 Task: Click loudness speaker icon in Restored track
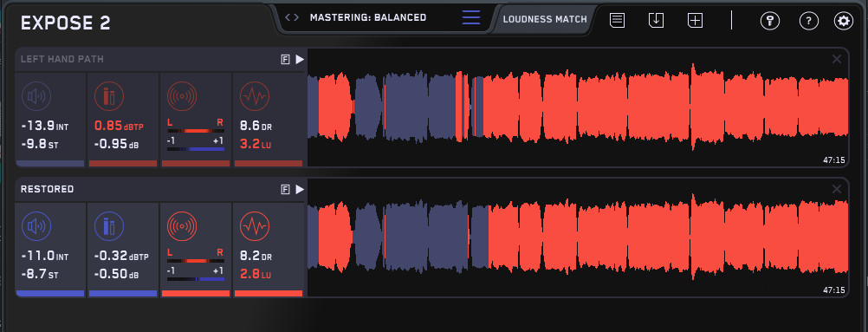36,227
